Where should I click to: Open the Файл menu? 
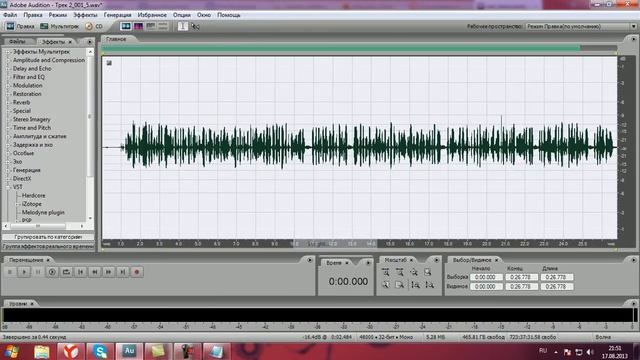[10, 15]
